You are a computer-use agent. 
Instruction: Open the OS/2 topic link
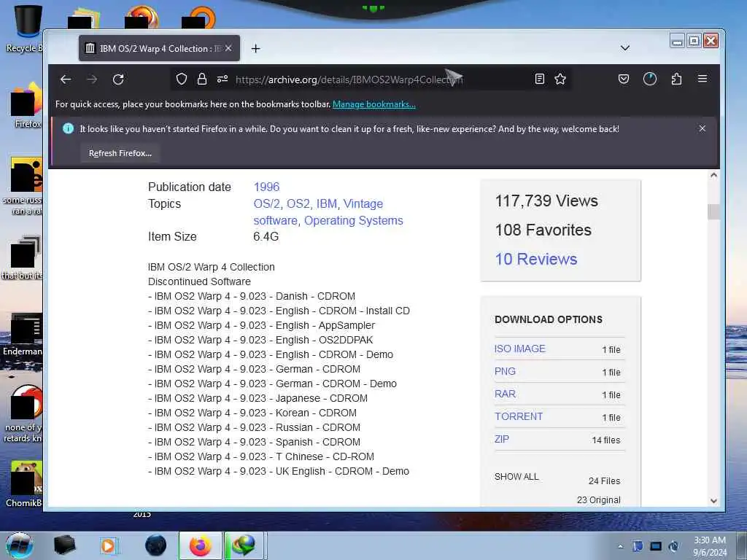point(267,203)
